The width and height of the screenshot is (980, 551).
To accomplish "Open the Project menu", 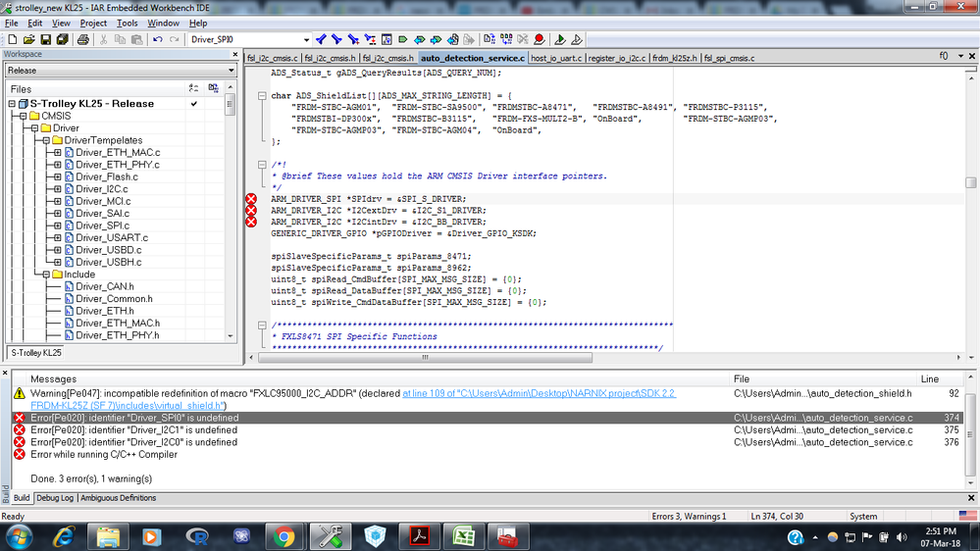I will pyautogui.click(x=93, y=24).
